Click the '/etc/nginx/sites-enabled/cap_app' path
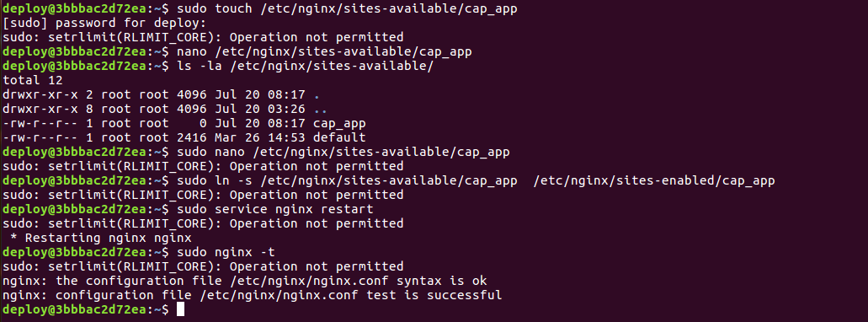This screenshot has width=868, height=322. point(654,180)
